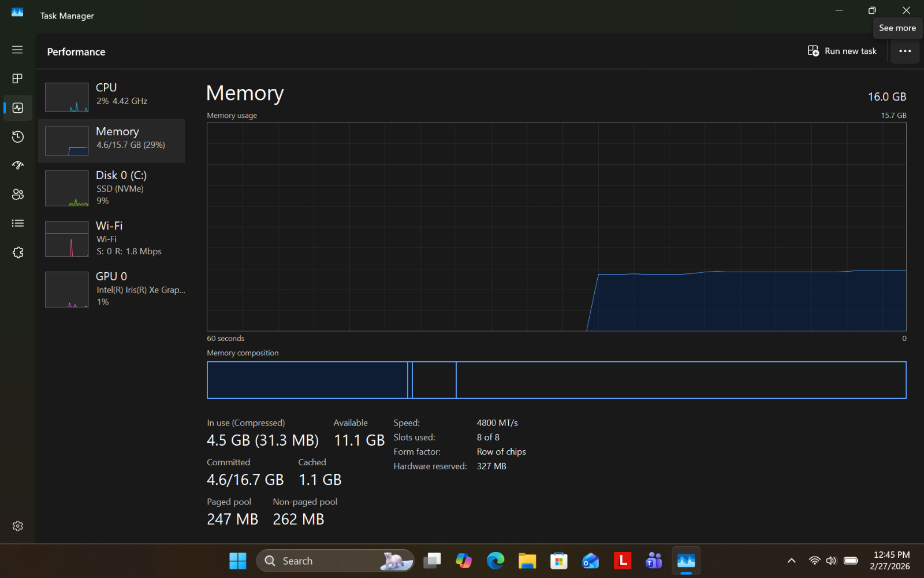This screenshot has width=924, height=578.
Task: Show hidden system tray icons
Action: click(792, 561)
